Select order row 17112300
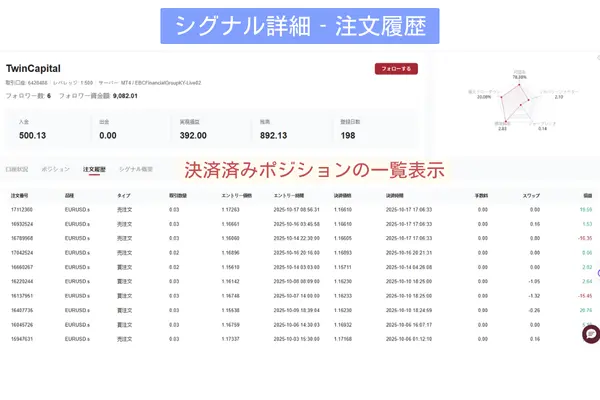 pos(22,210)
